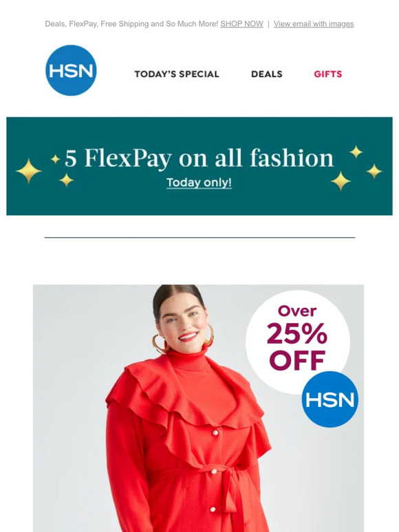The height and width of the screenshot is (532, 399).
Task: Click View email with images link
Action: click(x=314, y=24)
